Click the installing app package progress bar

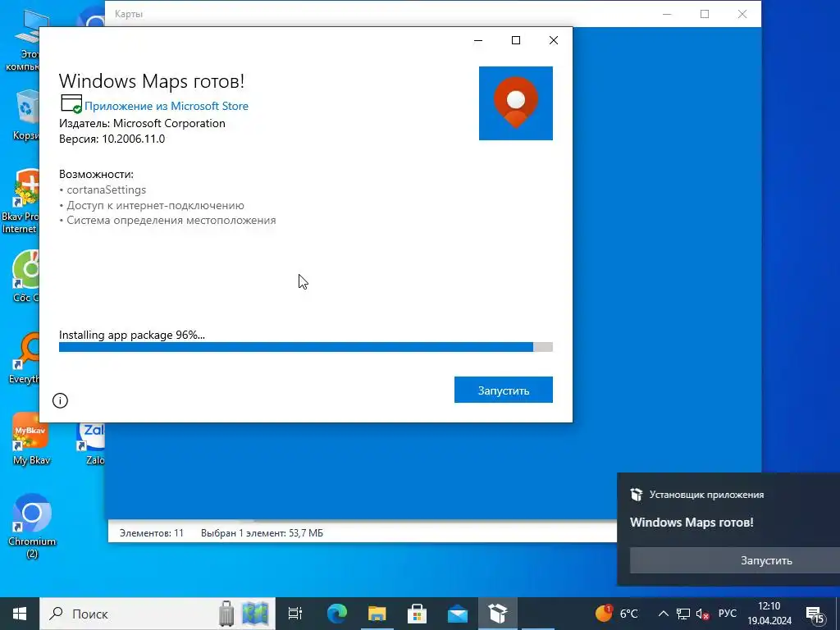[x=305, y=347]
